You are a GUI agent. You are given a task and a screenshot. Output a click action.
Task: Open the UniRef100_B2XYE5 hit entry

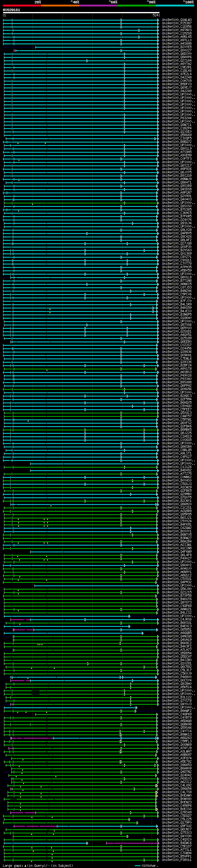tap(177, 47)
